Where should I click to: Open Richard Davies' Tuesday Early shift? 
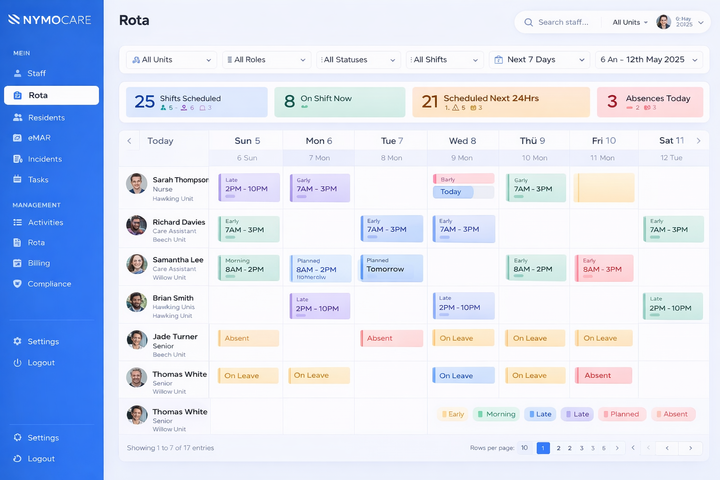392,229
